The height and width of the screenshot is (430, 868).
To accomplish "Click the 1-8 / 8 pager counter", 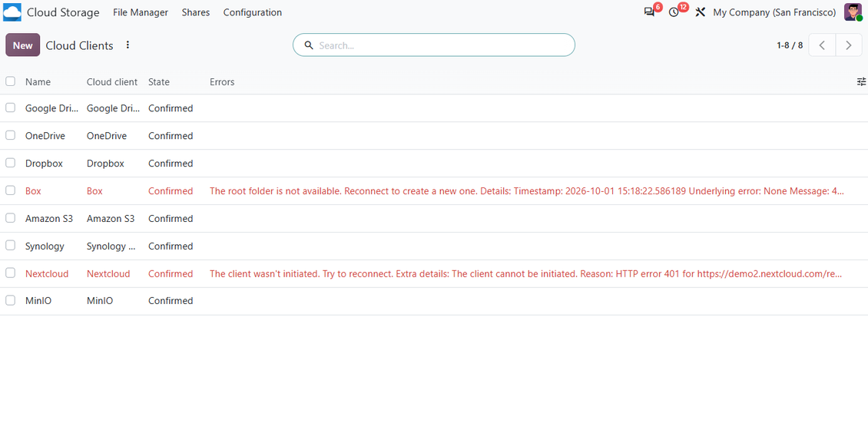I will click(790, 45).
